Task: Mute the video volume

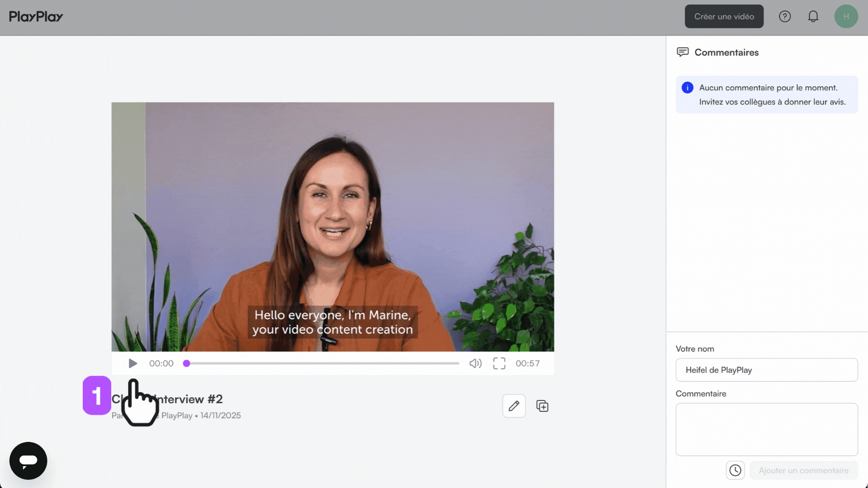Action: point(475,363)
